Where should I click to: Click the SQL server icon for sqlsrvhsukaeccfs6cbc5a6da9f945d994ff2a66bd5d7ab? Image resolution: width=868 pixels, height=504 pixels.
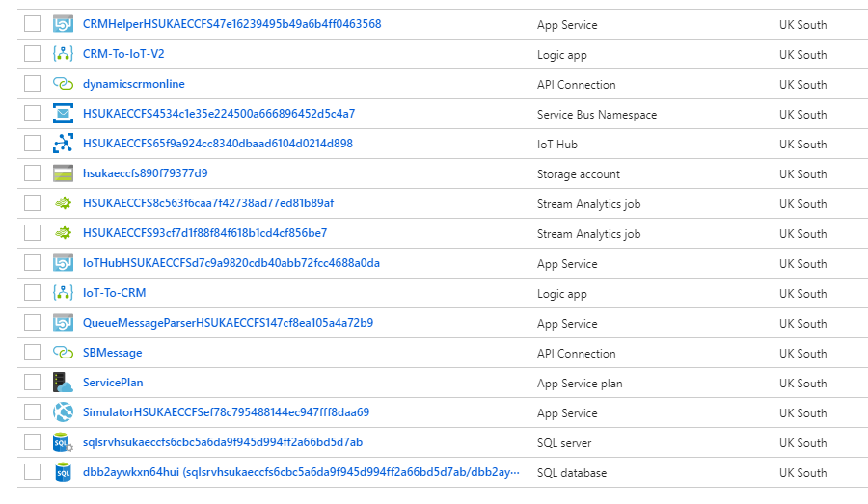tap(63, 442)
